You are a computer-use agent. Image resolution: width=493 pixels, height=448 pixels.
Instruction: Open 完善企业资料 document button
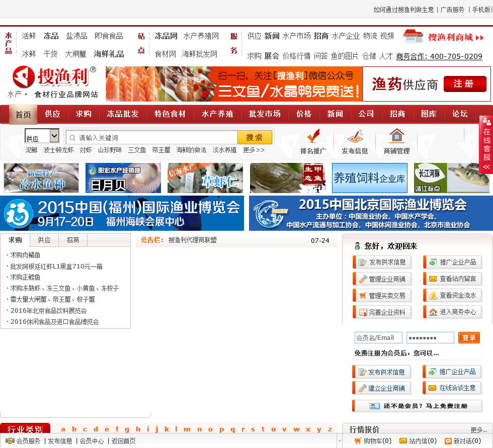(x=382, y=312)
